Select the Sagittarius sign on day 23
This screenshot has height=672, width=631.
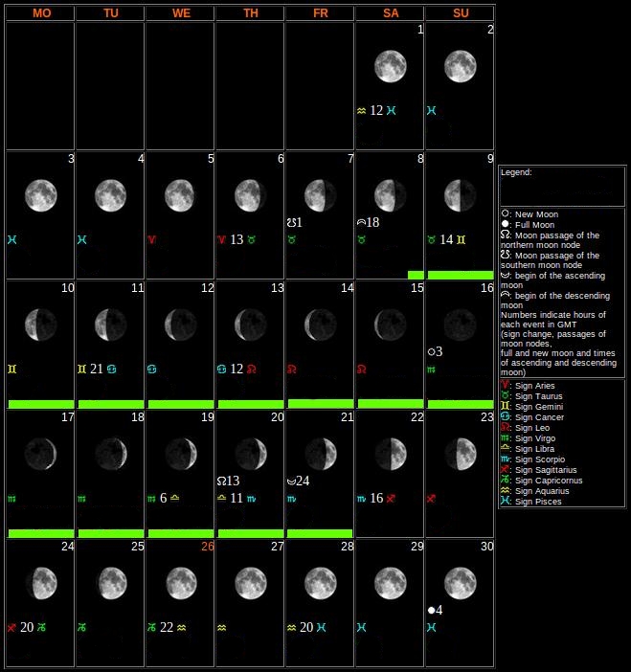click(431, 498)
